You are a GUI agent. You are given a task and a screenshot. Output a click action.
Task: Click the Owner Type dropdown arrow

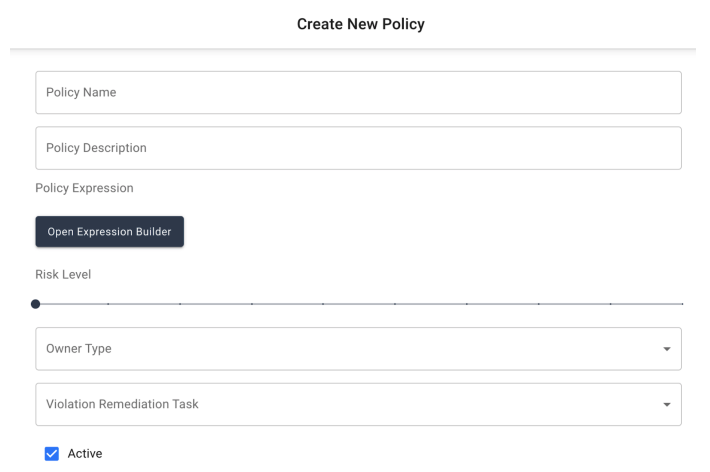coord(667,349)
